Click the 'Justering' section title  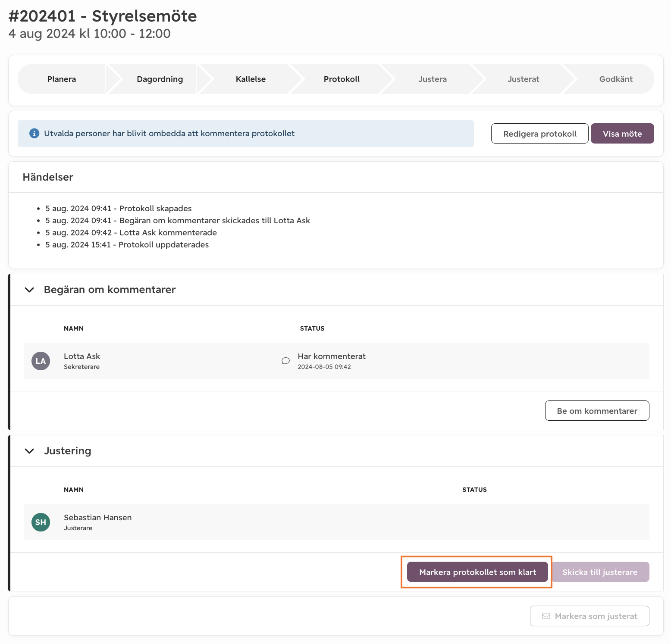point(68,451)
